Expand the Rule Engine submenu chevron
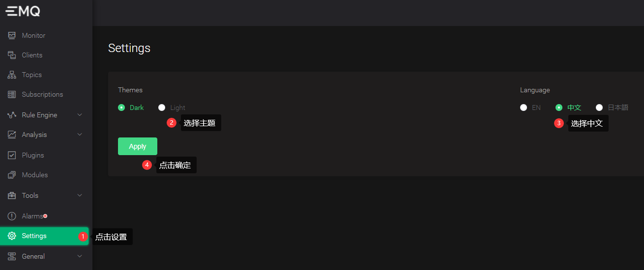644x270 pixels. pyautogui.click(x=80, y=115)
